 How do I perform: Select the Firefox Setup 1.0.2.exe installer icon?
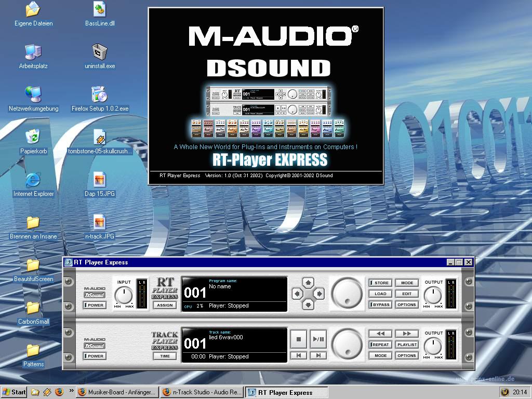click(x=100, y=99)
